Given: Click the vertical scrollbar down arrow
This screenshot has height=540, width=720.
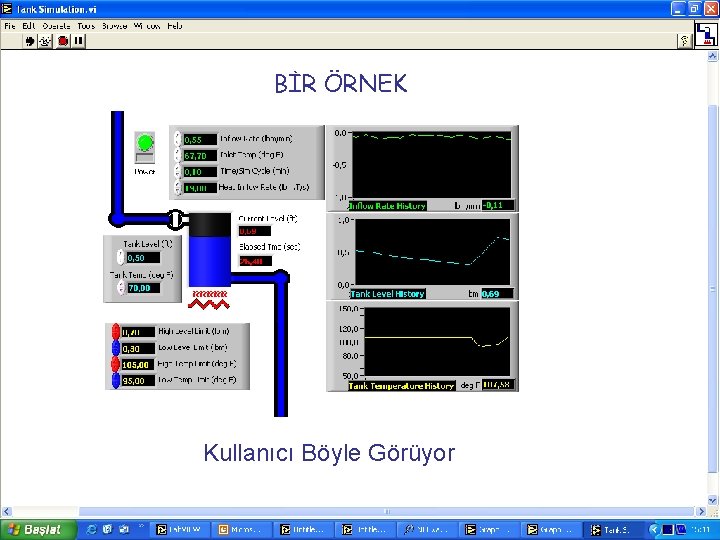Looking at the screenshot, I should 712,500.
